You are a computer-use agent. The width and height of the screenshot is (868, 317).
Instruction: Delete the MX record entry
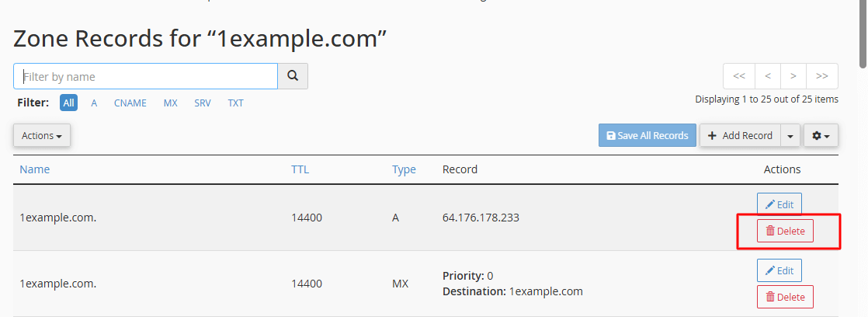pyautogui.click(x=785, y=297)
